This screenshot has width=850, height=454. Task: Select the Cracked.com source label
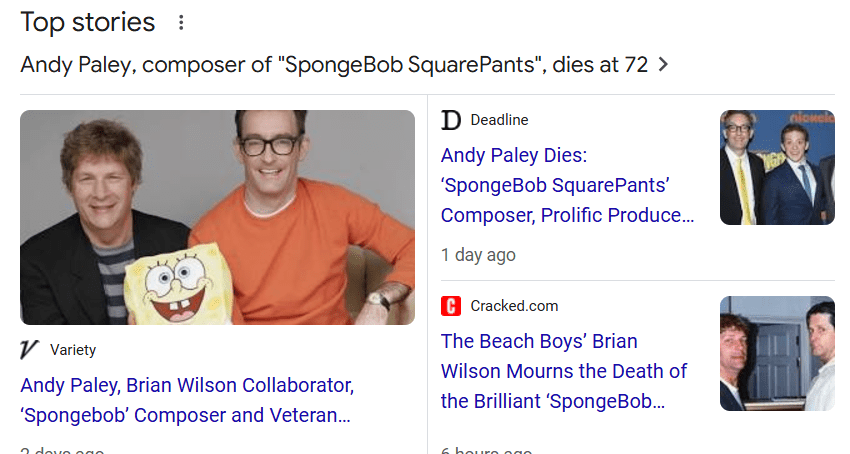pos(514,306)
